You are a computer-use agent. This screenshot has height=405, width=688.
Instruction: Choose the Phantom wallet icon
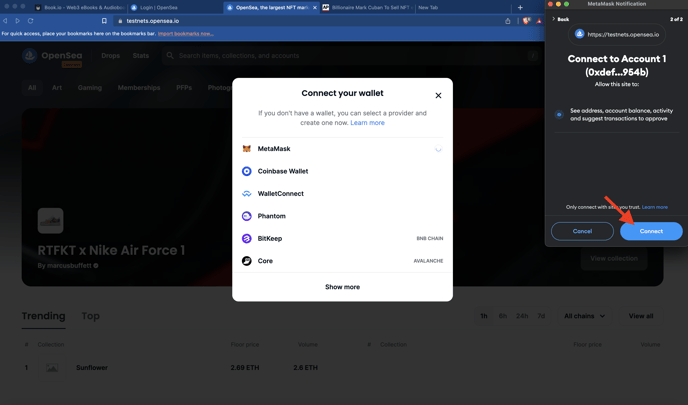coord(247,216)
